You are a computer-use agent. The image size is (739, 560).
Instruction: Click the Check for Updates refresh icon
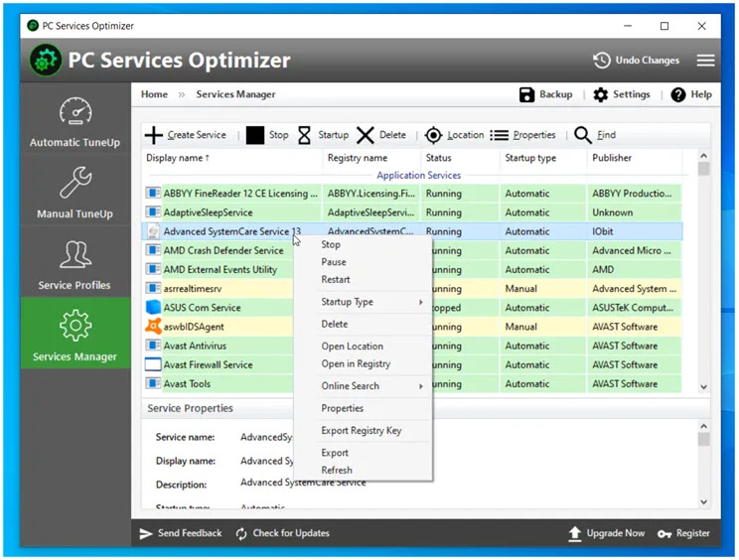coord(241,533)
